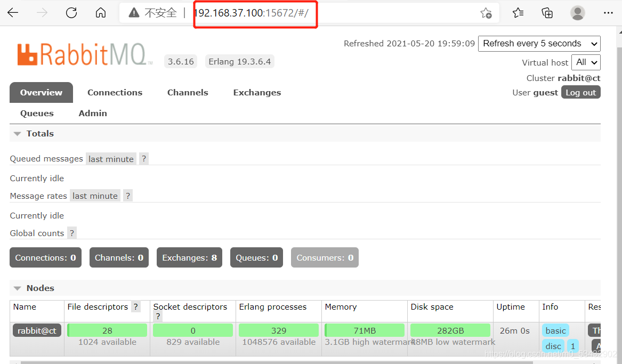Viewport: 622px width, 364px height.
Task: Click the info tag labeled 1
Action: 573,346
